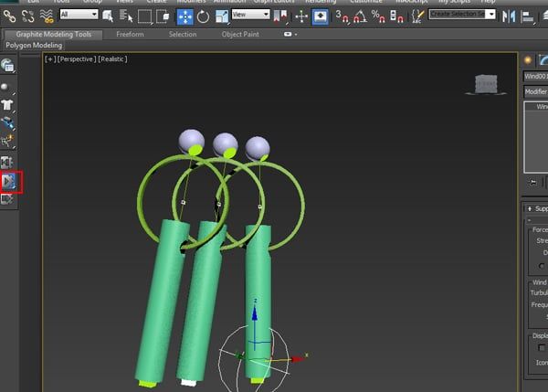The height and width of the screenshot is (392, 548).
Task: Click the Mirror tool icon
Action: coord(509,16)
